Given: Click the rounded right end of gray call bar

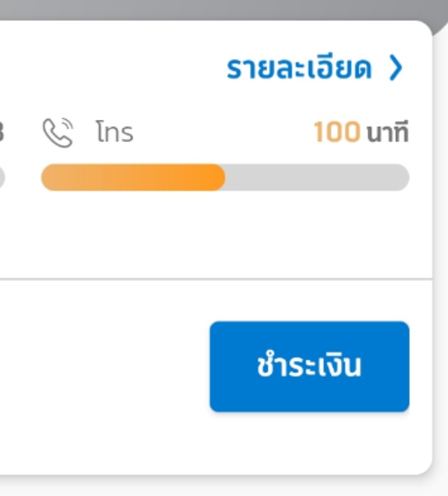Looking at the screenshot, I should 402,178.
